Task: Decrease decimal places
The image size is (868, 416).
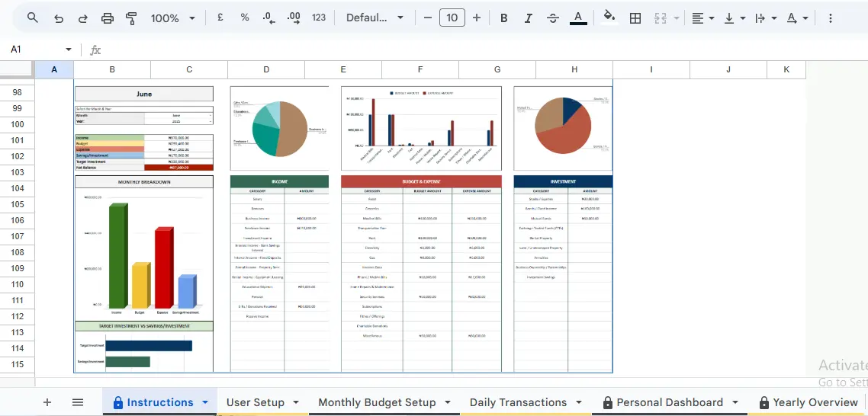Action: click(x=269, y=18)
